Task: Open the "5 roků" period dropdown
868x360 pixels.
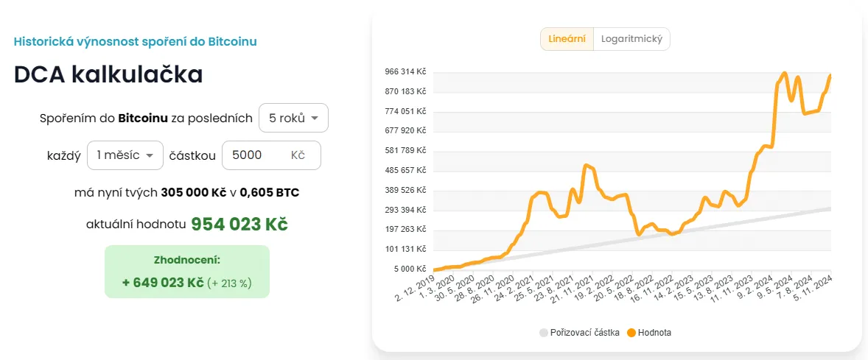Action: pos(293,118)
